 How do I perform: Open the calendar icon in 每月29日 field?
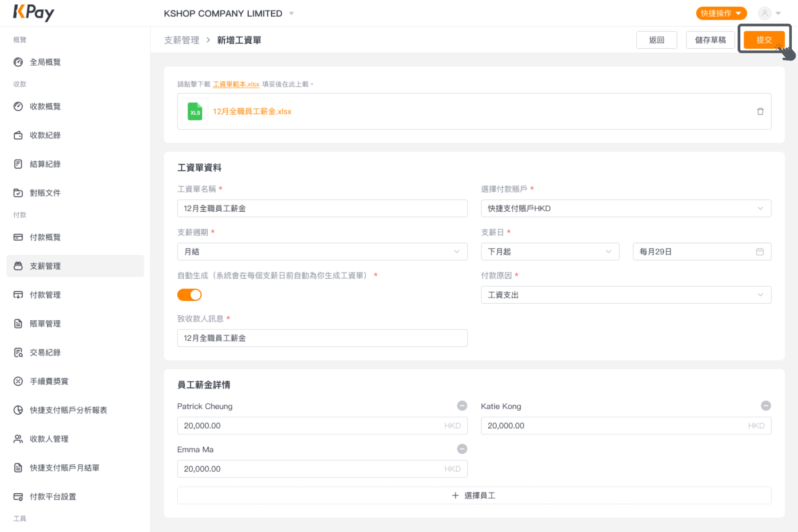point(759,252)
